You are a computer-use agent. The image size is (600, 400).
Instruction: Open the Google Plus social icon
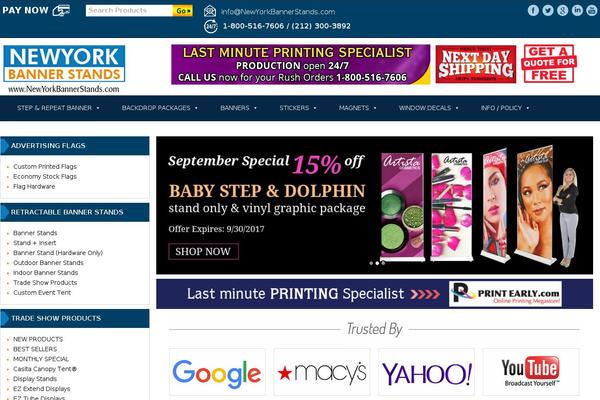562,10
